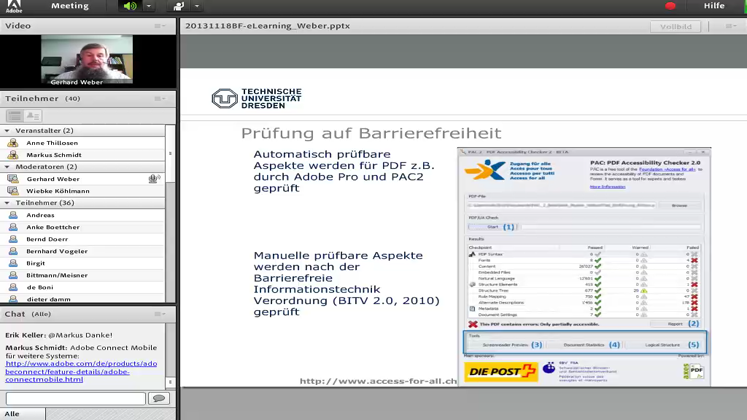
Task: Open share pod options menu
Action: click(731, 26)
